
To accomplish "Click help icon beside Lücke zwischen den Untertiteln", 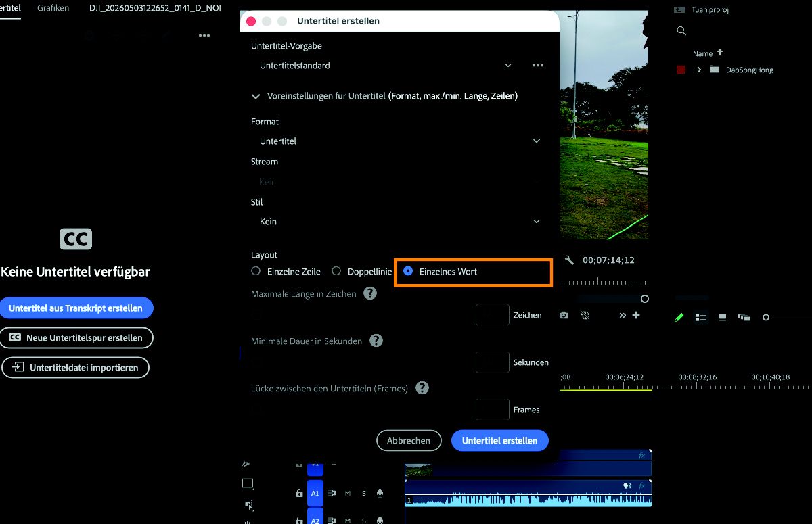I will click(422, 388).
